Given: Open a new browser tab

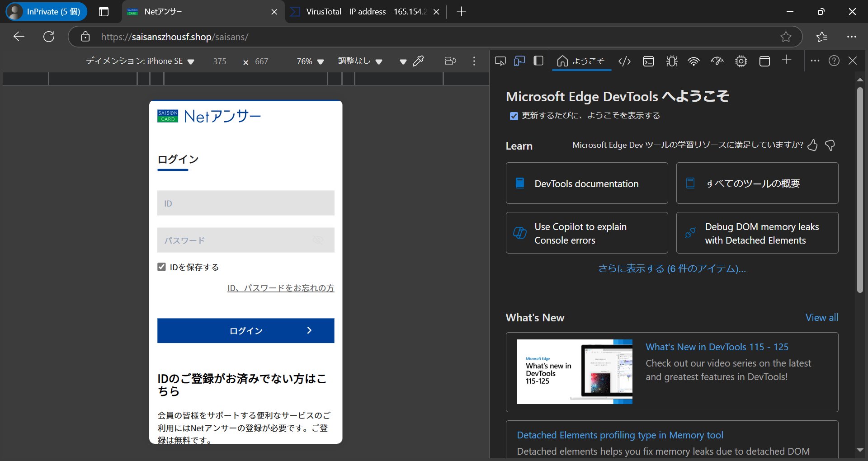Looking at the screenshot, I should pyautogui.click(x=461, y=12).
